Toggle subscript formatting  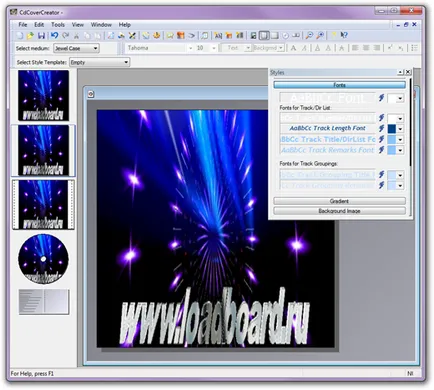[401, 48]
